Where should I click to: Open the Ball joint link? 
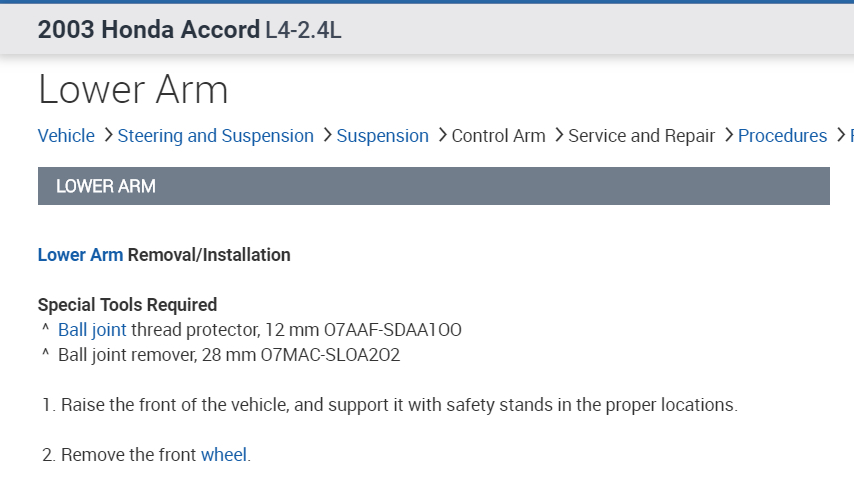(92, 330)
